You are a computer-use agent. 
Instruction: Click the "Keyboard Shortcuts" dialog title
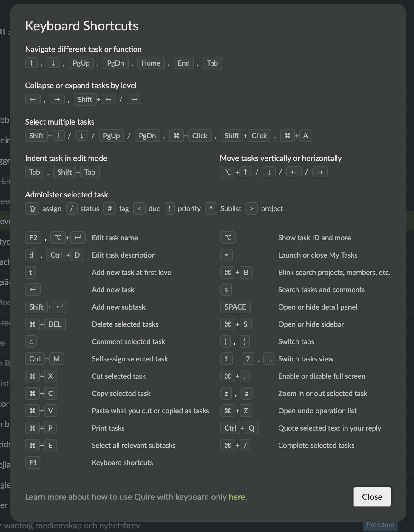82,26
